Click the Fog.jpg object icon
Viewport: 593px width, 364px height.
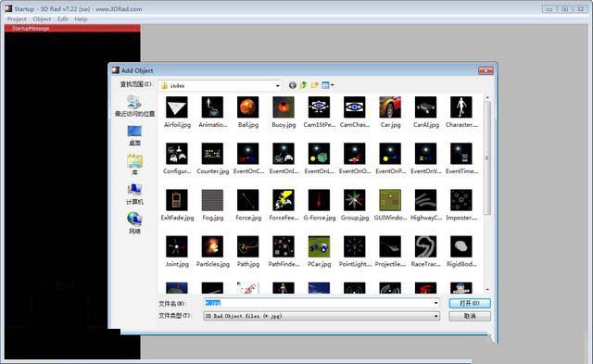[x=212, y=200]
